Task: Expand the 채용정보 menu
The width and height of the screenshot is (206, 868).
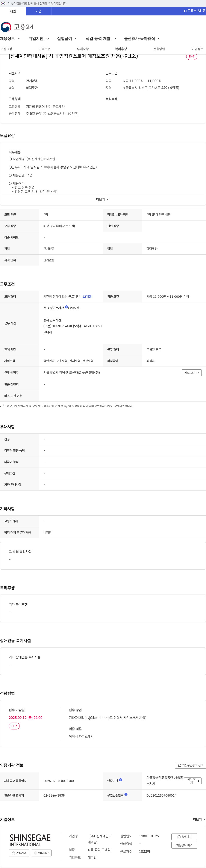Action: (11, 39)
